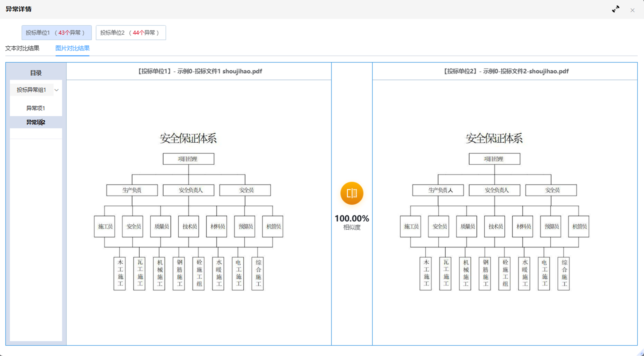Switch to 图片对比结果 tab
The width and height of the screenshot is (644, 356).
[x=72, y=48]
